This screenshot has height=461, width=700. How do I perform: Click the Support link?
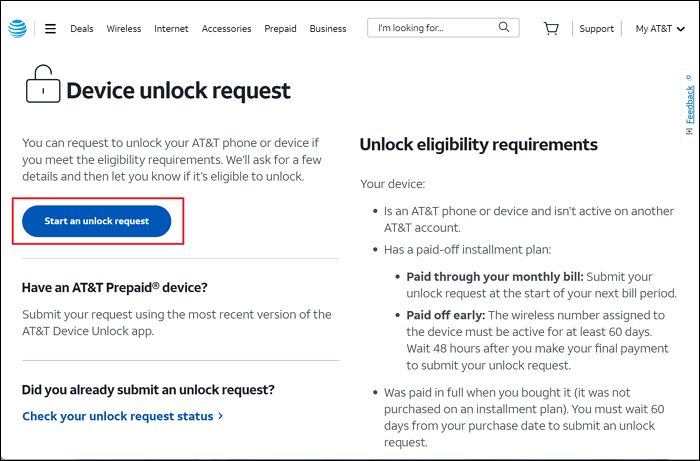pyautogui.click(x=596, y=29)
